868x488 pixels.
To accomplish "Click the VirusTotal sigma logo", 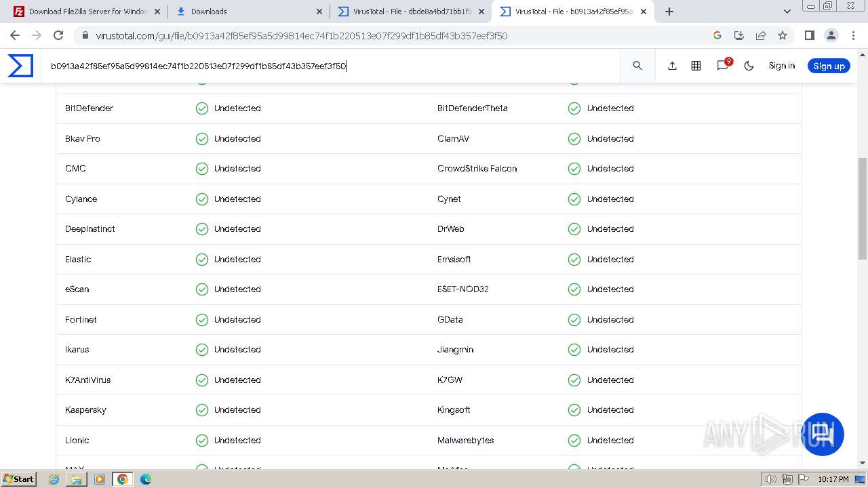I will (20, 66).
